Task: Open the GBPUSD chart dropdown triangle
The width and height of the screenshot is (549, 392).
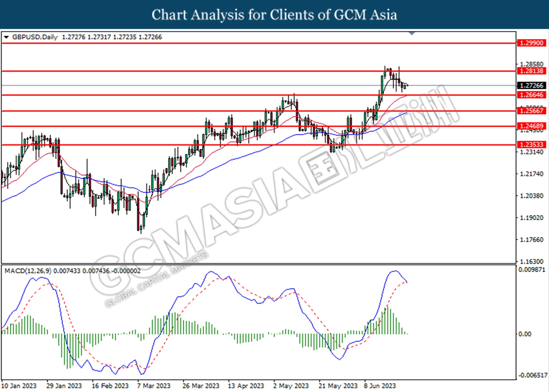Action: coord(6,37)
